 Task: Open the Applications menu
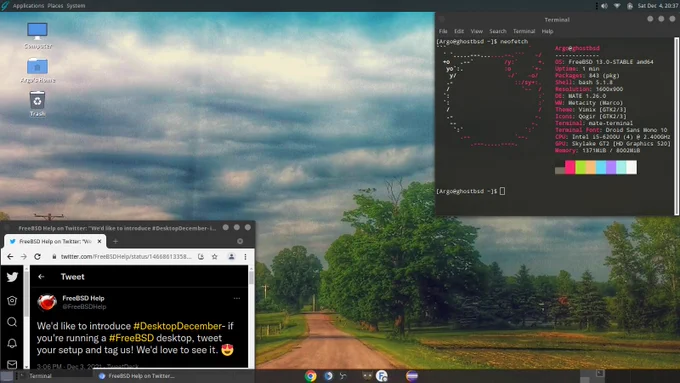point(28,6)
